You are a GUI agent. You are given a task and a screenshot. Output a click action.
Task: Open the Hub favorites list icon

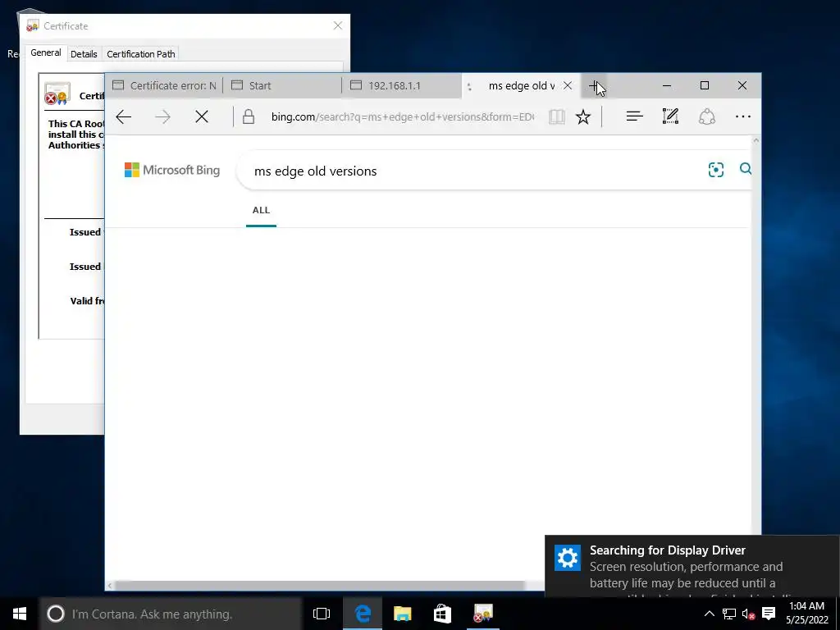tap(634, 116)
